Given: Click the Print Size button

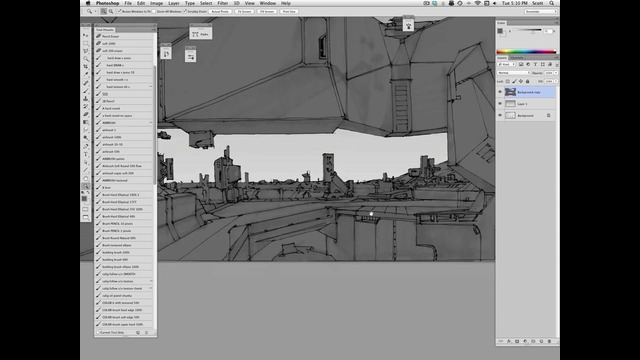Looking at the screenshot, I should [289, 11].
